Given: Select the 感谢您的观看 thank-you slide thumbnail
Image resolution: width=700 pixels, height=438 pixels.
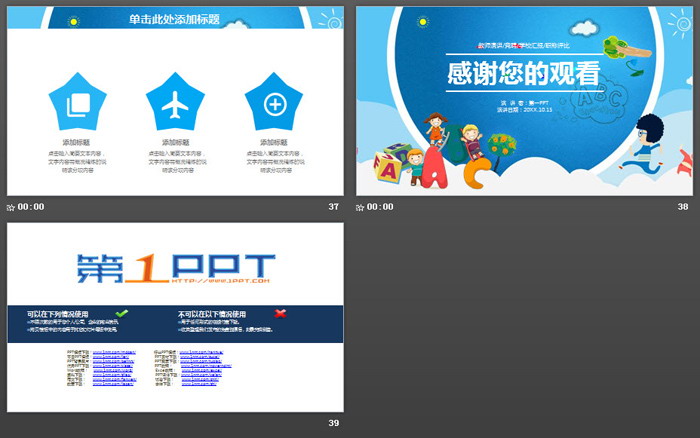Looking at the screenshot, I should 524,100.
